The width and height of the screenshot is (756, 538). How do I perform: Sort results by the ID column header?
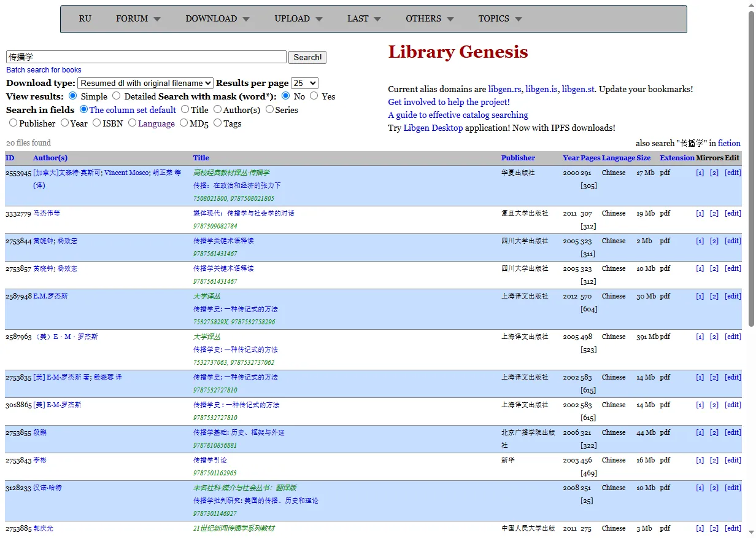[10, 158]
